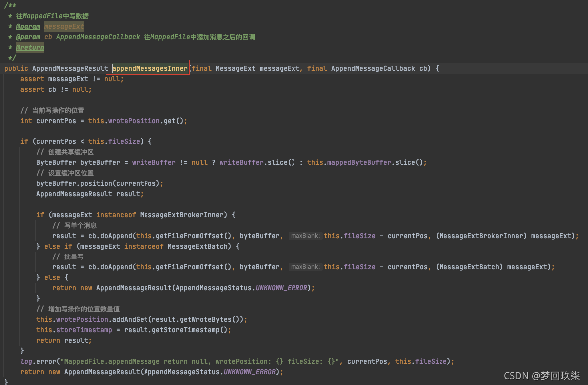Click the getStoreTimestamp method call
The image size is (588, 385).
(x=195, y=330)
